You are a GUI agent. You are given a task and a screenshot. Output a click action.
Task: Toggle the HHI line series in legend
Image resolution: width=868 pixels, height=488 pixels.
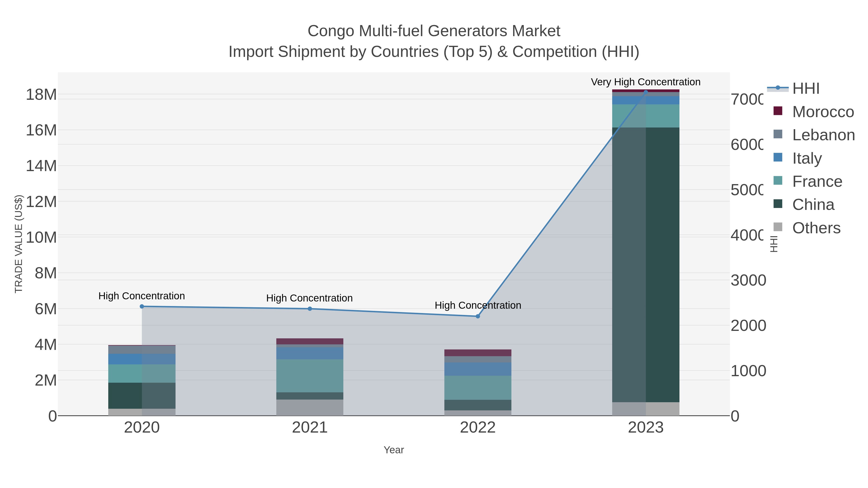(x=806, y=88)
